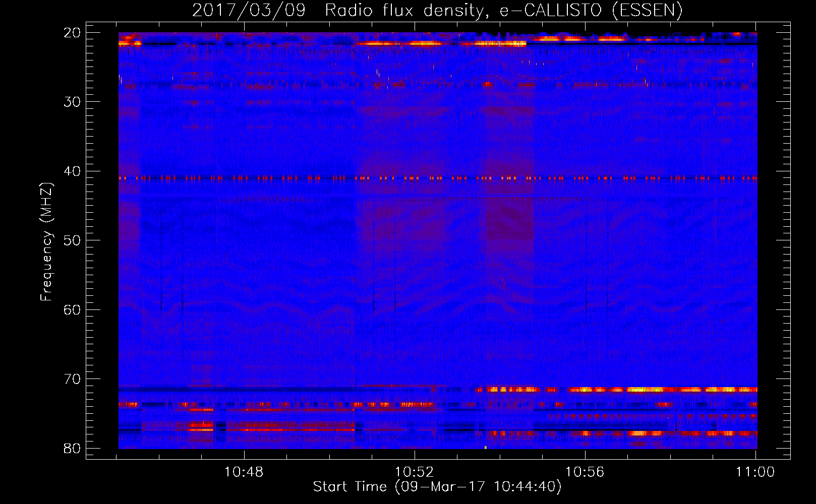Click the 30 MHz frequency tick label
The width and height of the screenshot is (816, 504).
72,102
